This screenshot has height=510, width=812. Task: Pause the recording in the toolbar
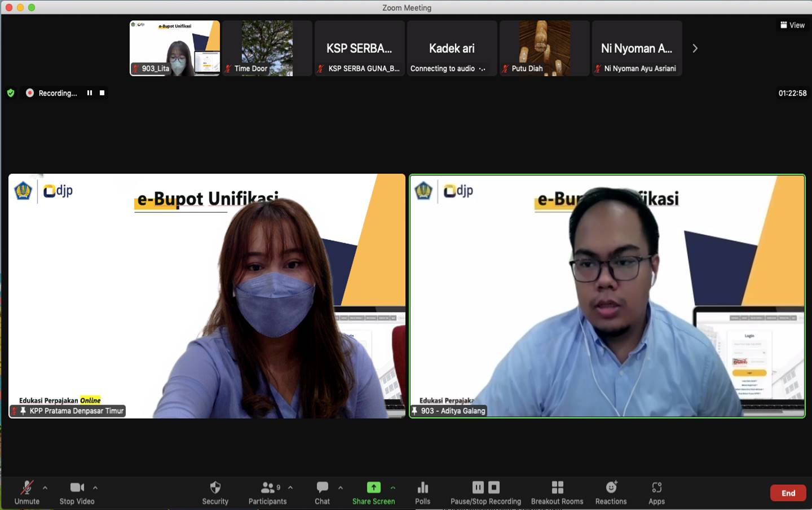point(478,487)
